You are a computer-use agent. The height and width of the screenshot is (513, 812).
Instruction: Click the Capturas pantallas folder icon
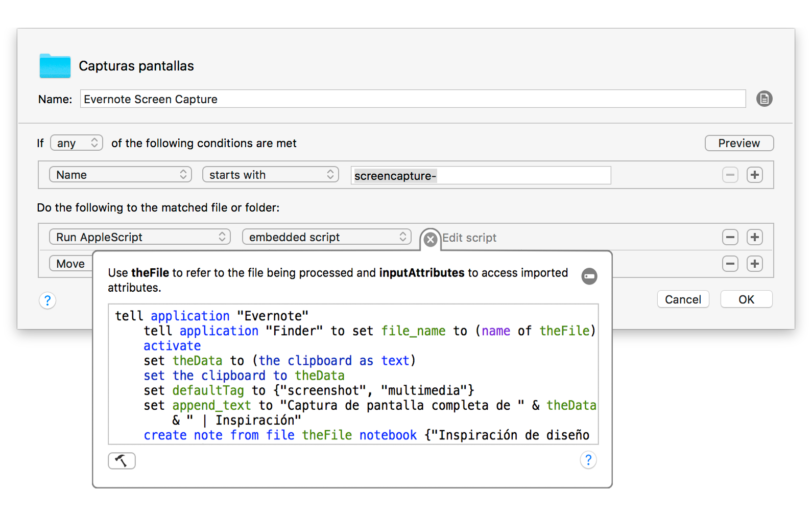(55, 66)
